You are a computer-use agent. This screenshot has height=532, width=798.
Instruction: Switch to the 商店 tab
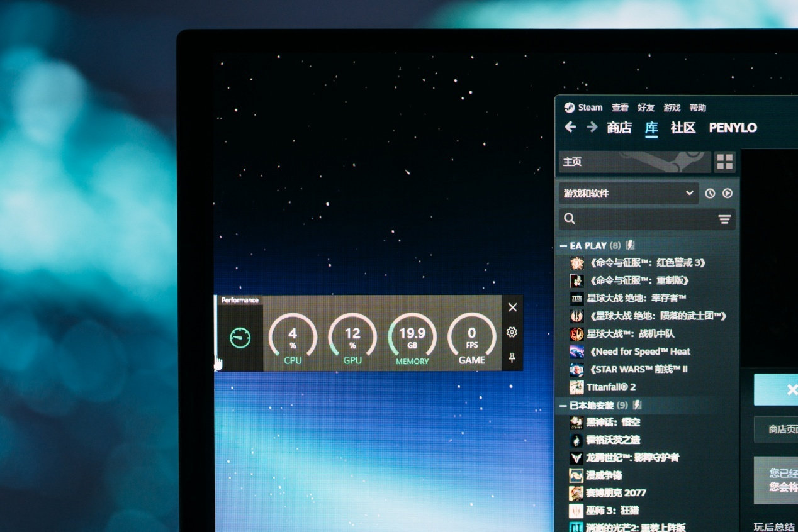click(619, 128)
